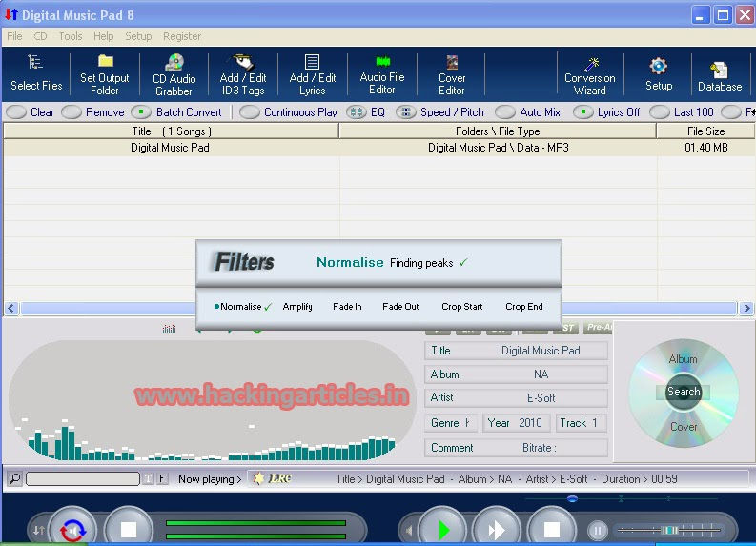
Task: Sort by File Size column header
Action: (705, 131)
